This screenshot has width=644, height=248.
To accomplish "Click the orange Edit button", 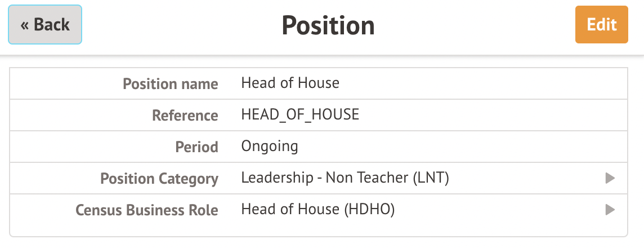I will click(x=601, y=25).
